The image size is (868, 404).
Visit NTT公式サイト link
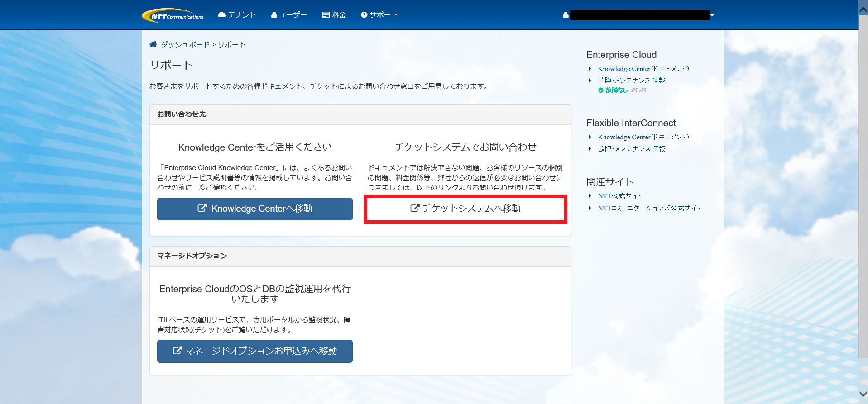619,196
